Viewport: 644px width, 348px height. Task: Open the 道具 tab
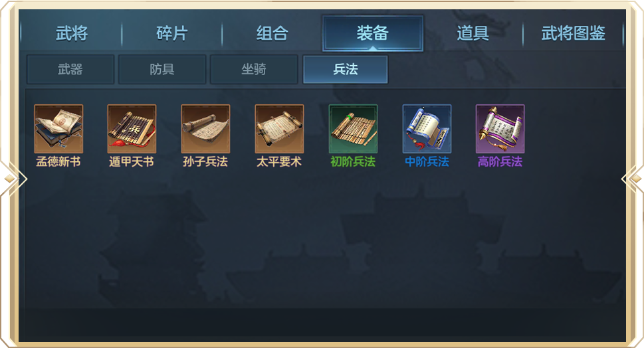coord(473,33)
